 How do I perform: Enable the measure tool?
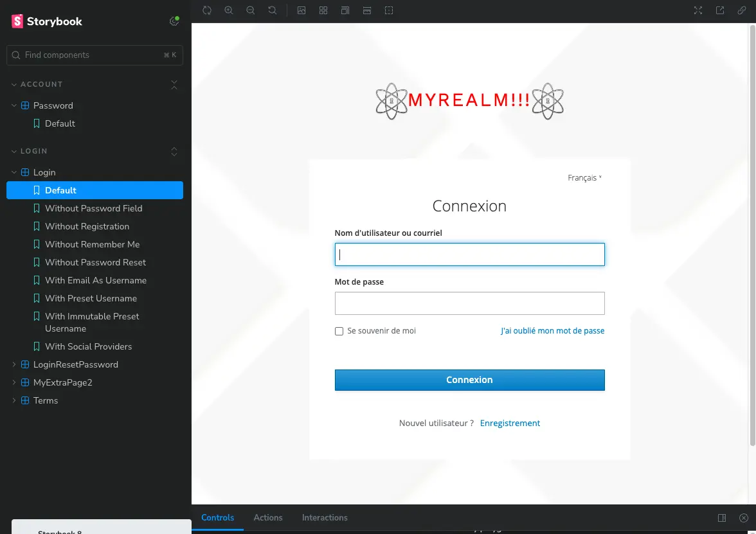[x=367, y=10]
